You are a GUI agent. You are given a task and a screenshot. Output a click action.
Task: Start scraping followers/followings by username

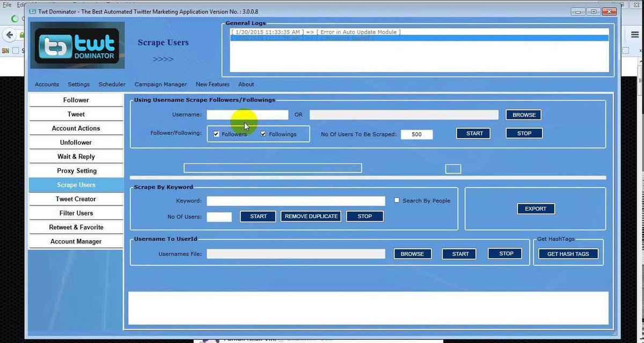point(474,133)
